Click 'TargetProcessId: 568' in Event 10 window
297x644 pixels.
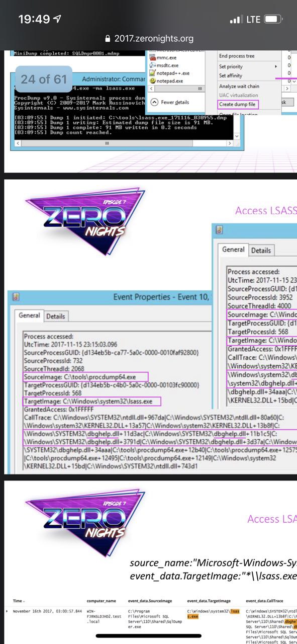[x=53, y=393]
